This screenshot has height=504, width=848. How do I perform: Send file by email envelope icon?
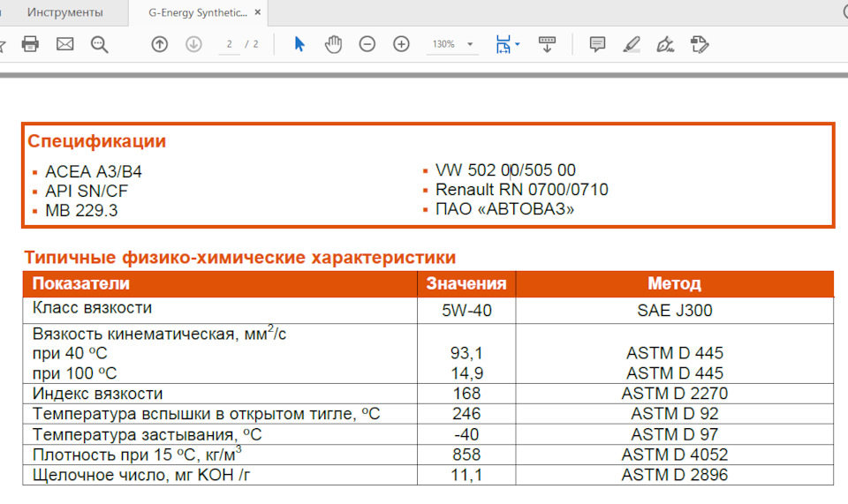pyautogui.click(x=64, y=44)
